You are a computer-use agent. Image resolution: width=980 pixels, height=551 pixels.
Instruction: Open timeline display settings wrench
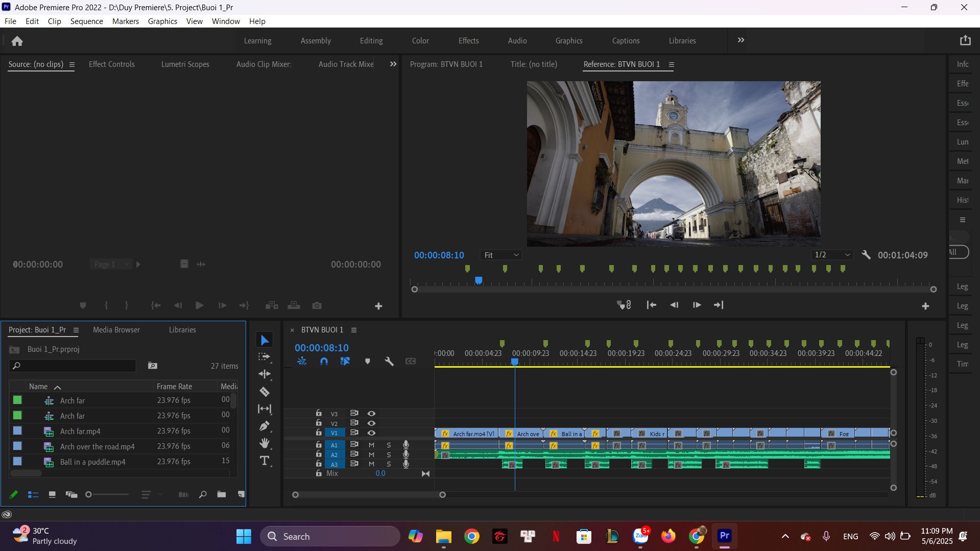coord(389,361)
